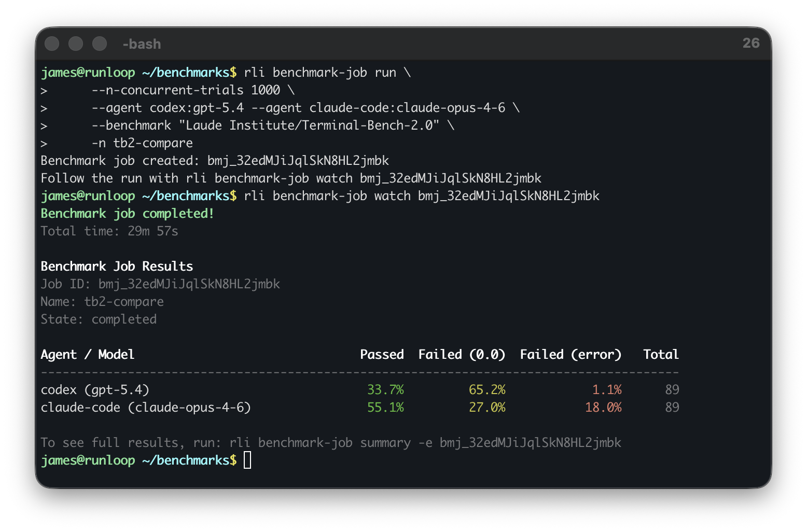
Task: Click the terminal close button
Action: 52,44
